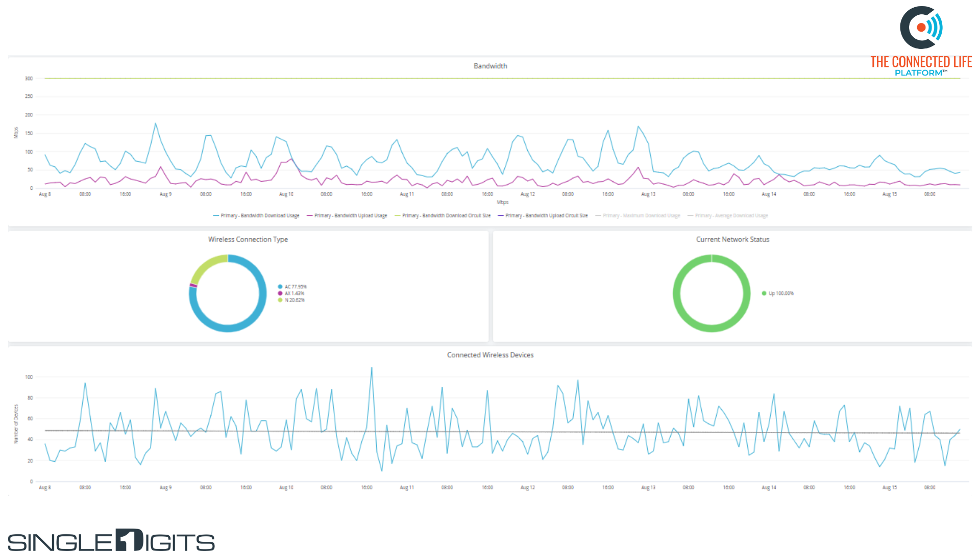Click the Number of Devices y-axis label
This screenshot has height=551, width=980.
point(16,424)
